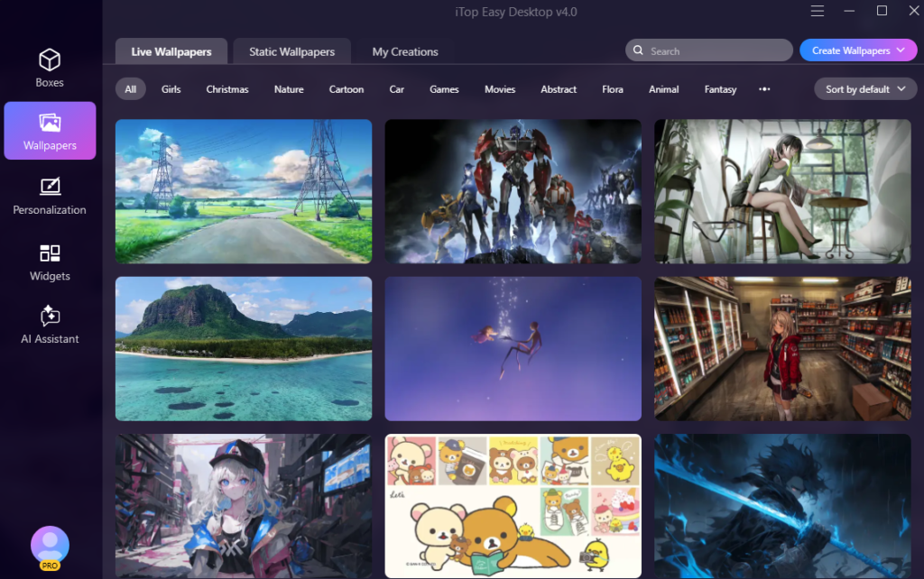
Task: Go to the Widgets icon
Action: coord(50,253)
